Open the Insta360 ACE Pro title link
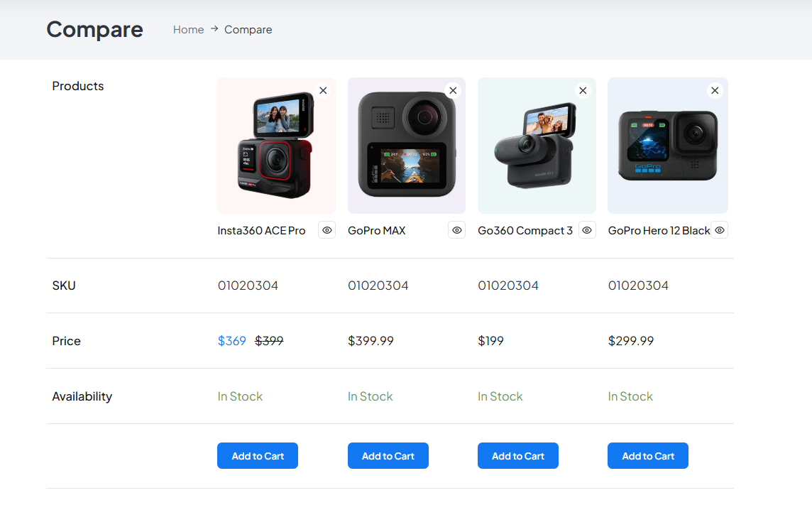Image resolution: width=812 pixels, height=532 pixels. [261, 231]
